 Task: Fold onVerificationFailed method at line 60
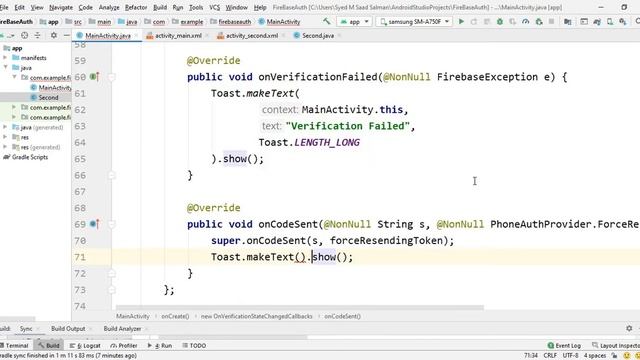click(x=111, y=77)
